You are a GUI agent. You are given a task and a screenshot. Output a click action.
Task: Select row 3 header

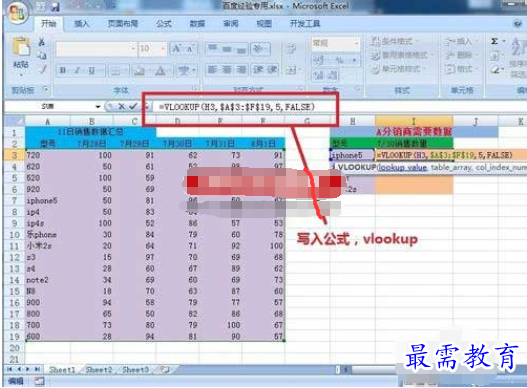pos(14,155)
